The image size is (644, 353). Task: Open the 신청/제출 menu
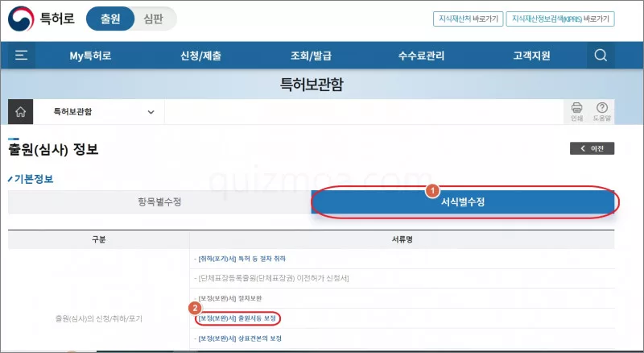tap(200, 56)
